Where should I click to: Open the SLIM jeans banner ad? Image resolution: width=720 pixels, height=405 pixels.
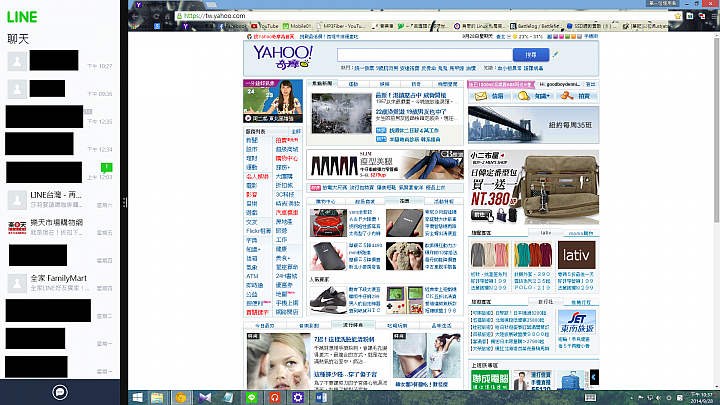pos(385,164)
